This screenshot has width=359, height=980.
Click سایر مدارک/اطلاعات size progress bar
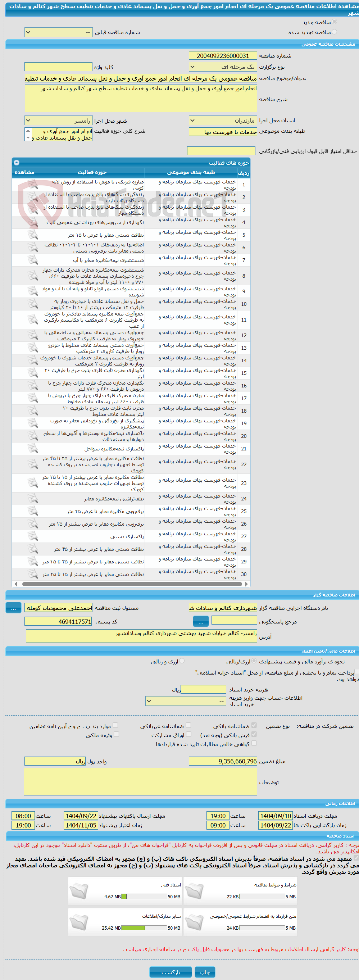144,928
